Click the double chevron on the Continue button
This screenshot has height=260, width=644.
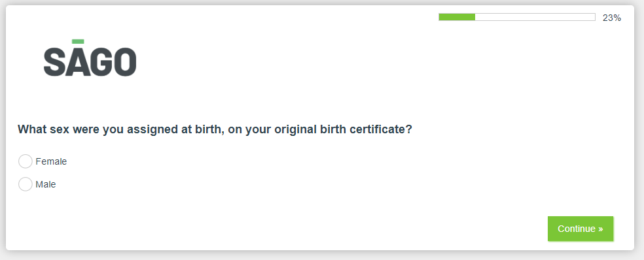tap(600, 229)
